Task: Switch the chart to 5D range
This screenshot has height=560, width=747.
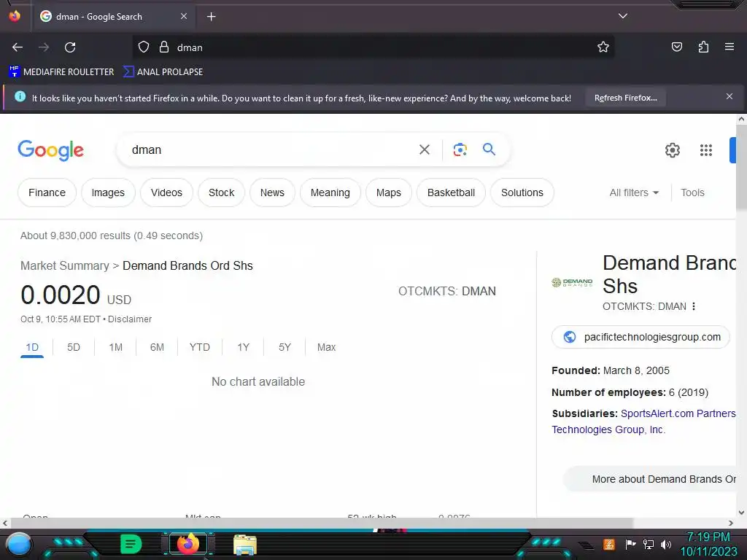Action: coord(74,347)
